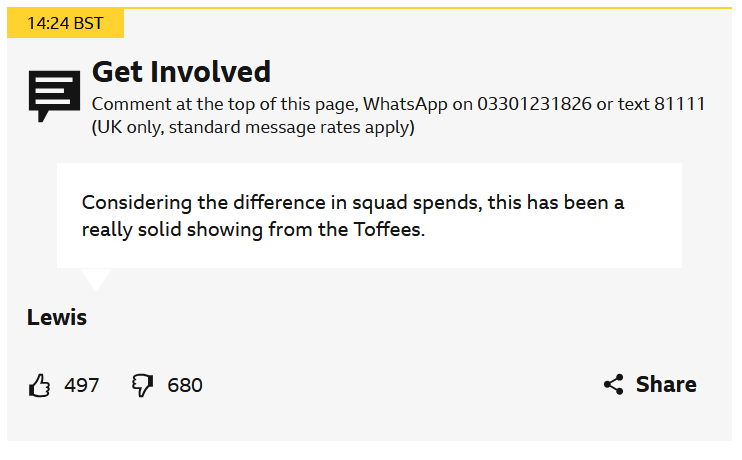The width and height of the screenshot is (742, 460).
Task: Click the 14:24 BST timestamp badge
Action: click(65, 23)
